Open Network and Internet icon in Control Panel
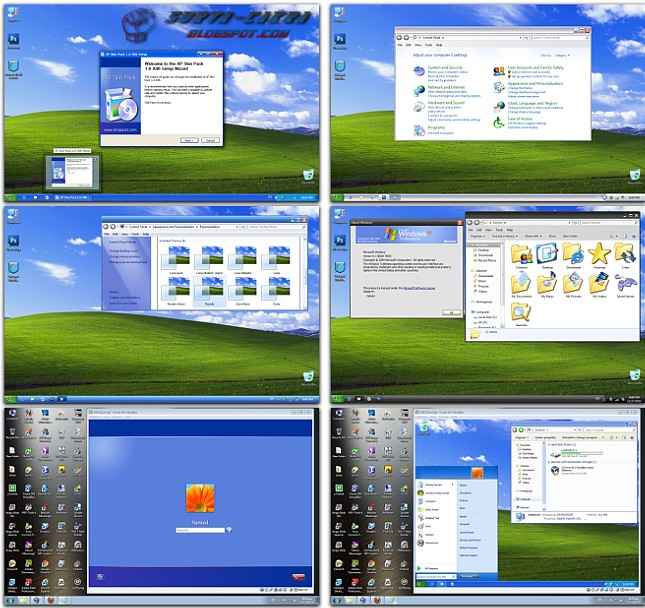645x608 pixels. [419, 90]
